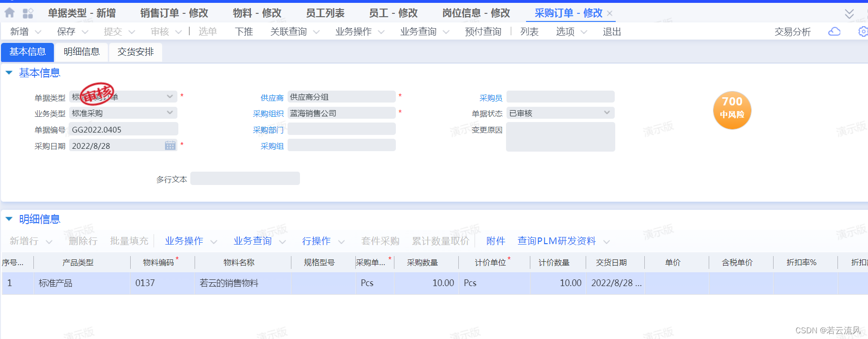This screenshot has width=868, height=339.
Task: Expand the 新增 menu arrow
Action: coord(38,32)
